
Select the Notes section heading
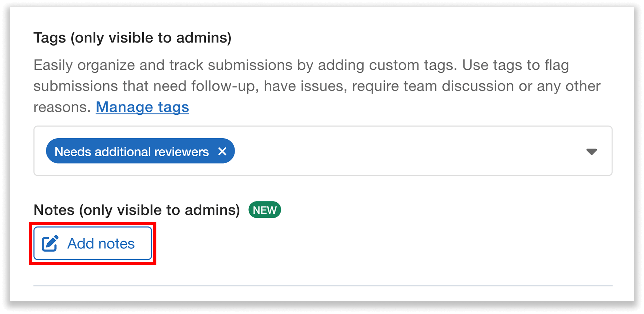tap(137, 210)
